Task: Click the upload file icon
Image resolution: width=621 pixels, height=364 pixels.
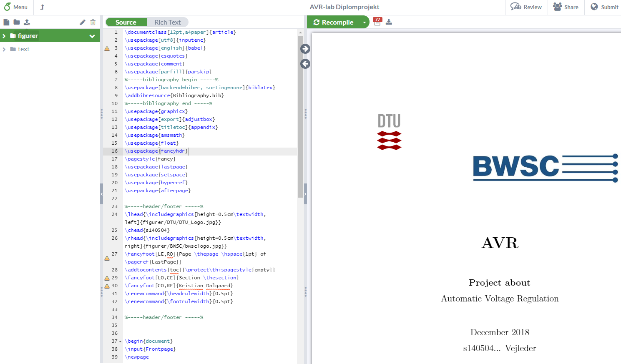Action: pos(27,22)
